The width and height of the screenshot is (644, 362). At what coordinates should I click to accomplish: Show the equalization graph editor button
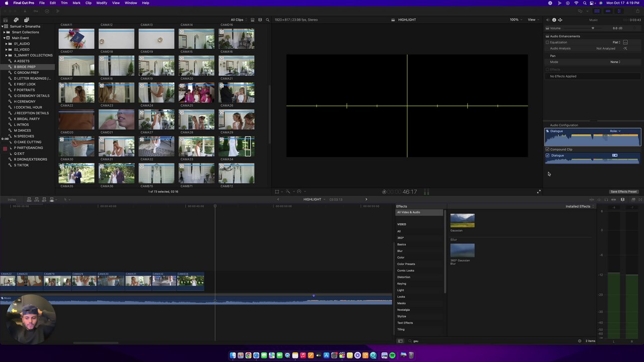tap(625, 42)
